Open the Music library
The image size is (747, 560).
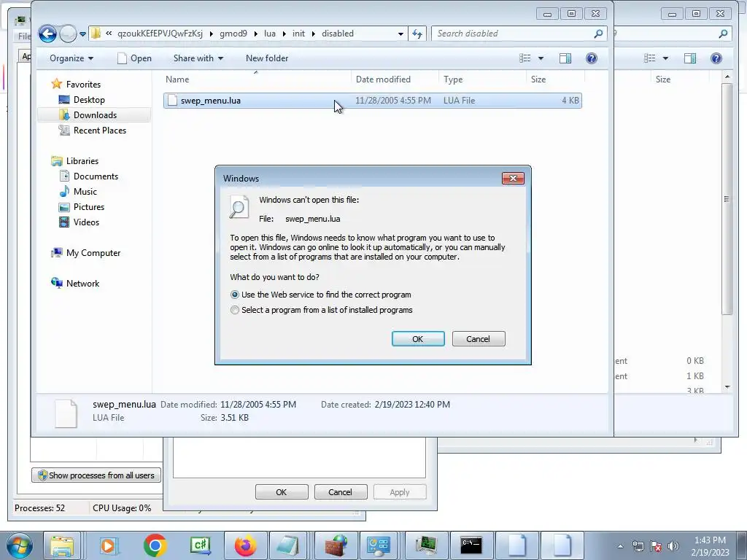[85, 192]
